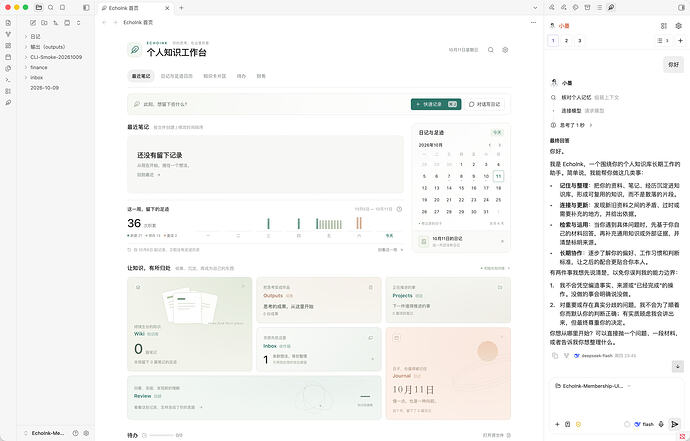Open chat panel settings gear icon

coord(679,26)
